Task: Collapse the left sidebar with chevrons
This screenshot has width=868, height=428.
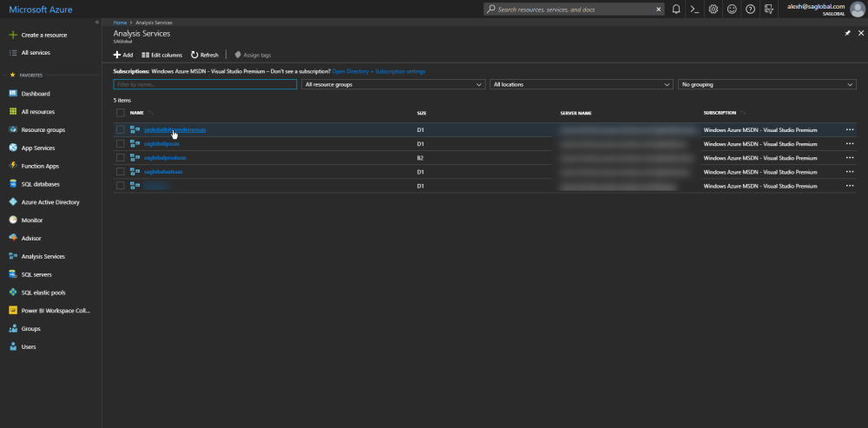Action: 97,23
